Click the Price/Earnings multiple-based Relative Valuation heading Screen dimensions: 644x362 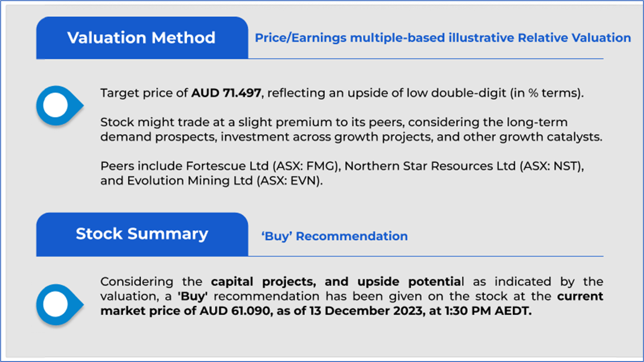pyautogui.click(x=443, y=38)
